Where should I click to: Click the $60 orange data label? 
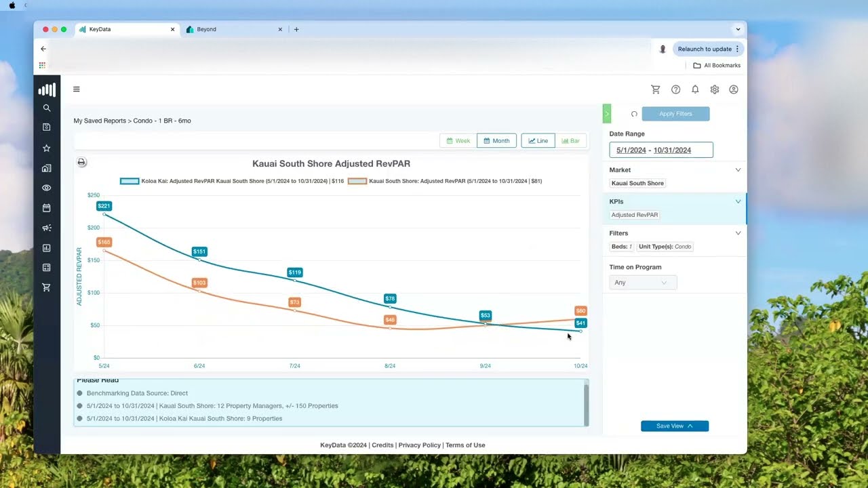pos(580,311)
